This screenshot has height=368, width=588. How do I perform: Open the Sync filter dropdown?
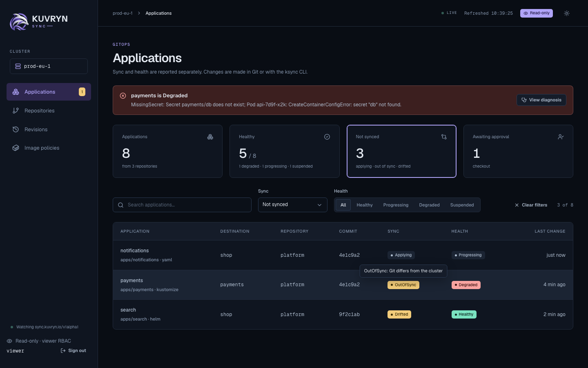[x=293, y=205]
